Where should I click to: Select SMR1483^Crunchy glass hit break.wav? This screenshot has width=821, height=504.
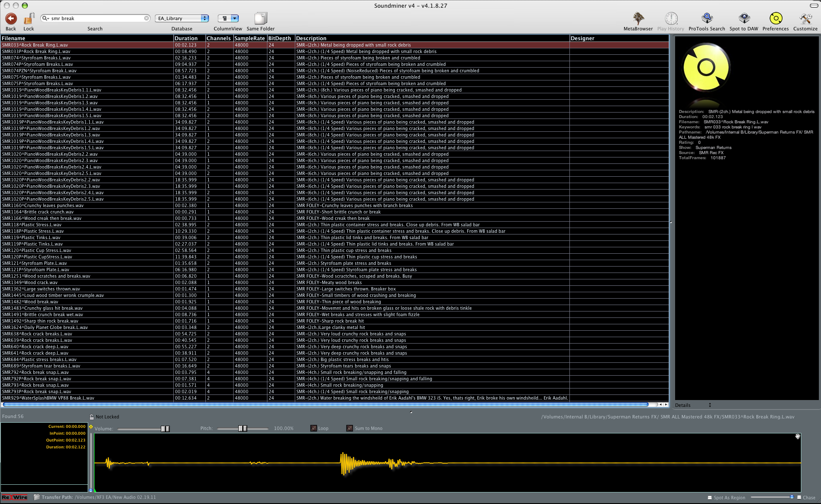pyautogui.click(x=335, y=308)
